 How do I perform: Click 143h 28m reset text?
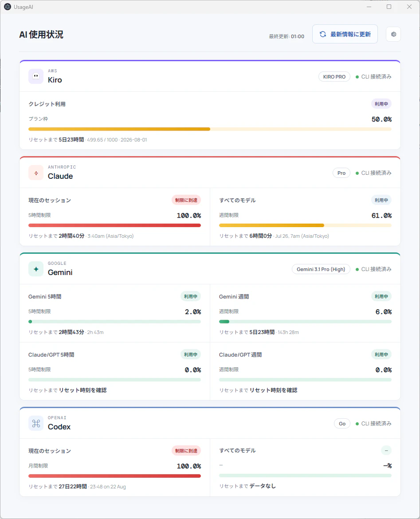click(x=288, y=332)
